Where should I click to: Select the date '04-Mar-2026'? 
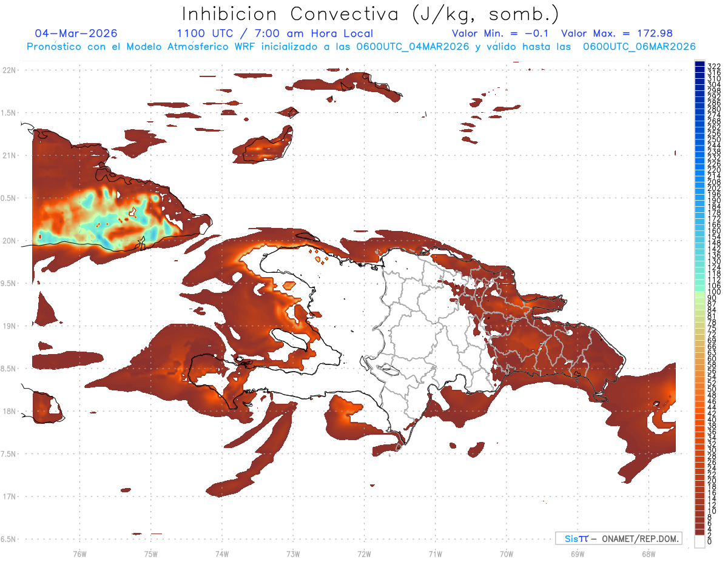pyautogui.click(x=76, y=33)
